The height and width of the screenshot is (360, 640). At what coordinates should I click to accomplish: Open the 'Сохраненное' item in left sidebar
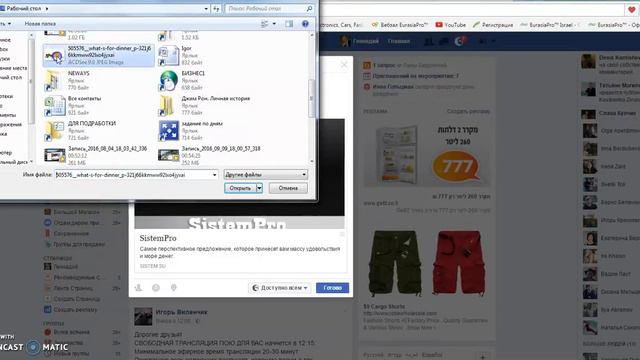[x=71, y=233]
